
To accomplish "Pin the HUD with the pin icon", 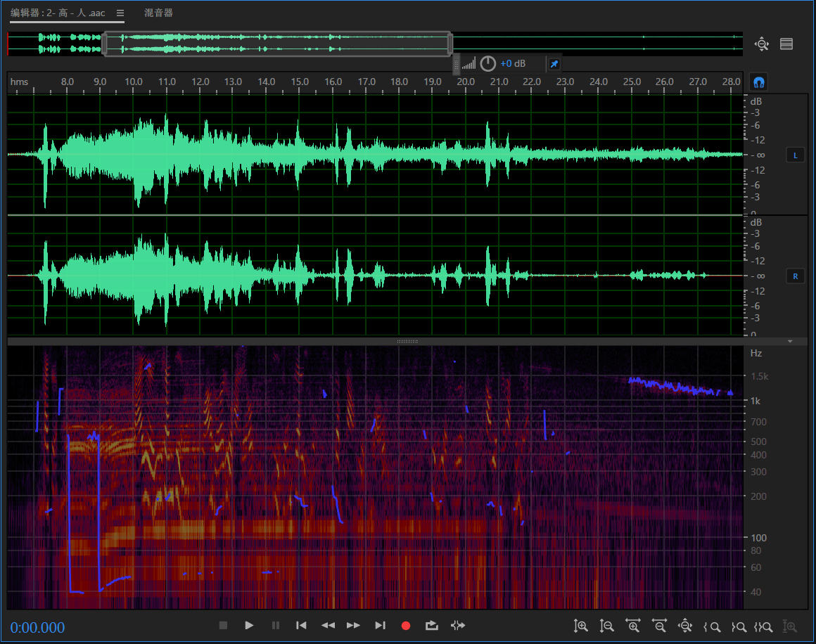I will point(554,64).
